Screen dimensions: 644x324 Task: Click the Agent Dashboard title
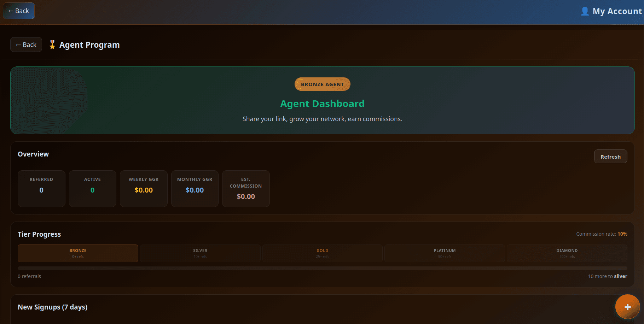[x=323, y=104]
